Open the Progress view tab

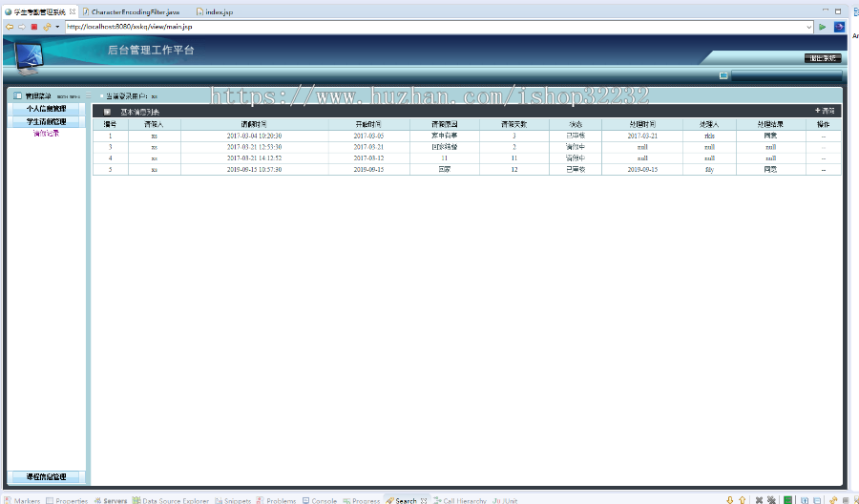pyautogui.click(x=362, y=500)
